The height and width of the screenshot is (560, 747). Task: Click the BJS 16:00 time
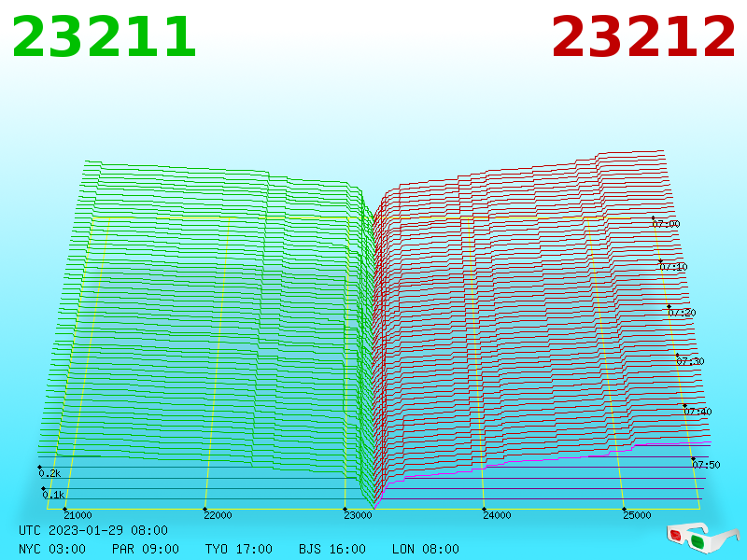[x=332, y=549]
